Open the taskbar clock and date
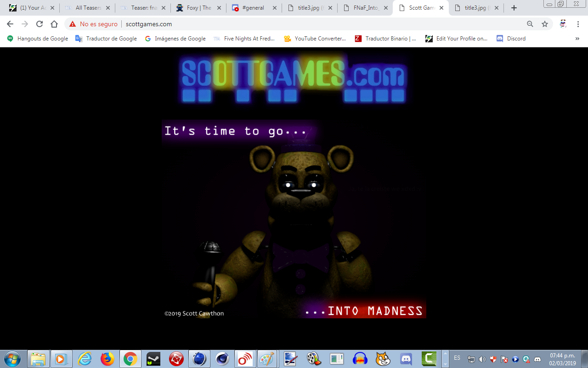Screen dimensions: 588x368 (x=562, y=359)
